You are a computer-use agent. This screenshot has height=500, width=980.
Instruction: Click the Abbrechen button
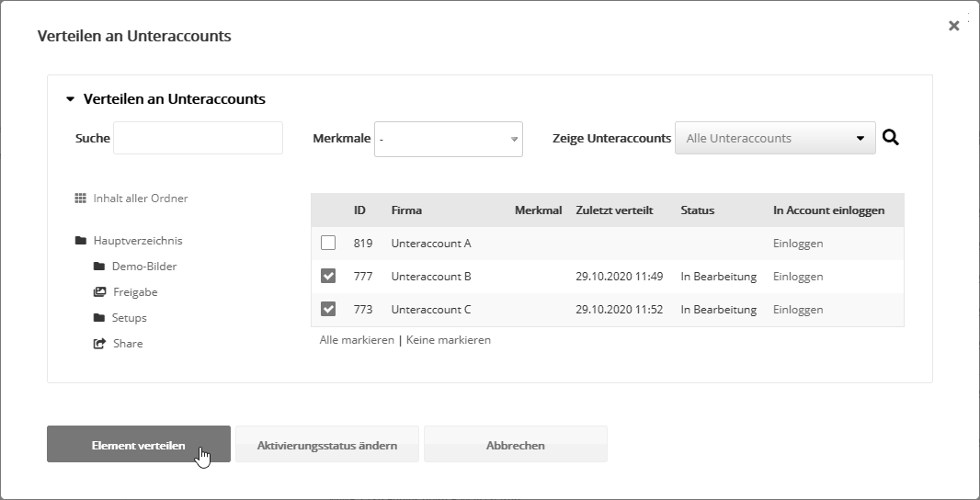(515, 445)
